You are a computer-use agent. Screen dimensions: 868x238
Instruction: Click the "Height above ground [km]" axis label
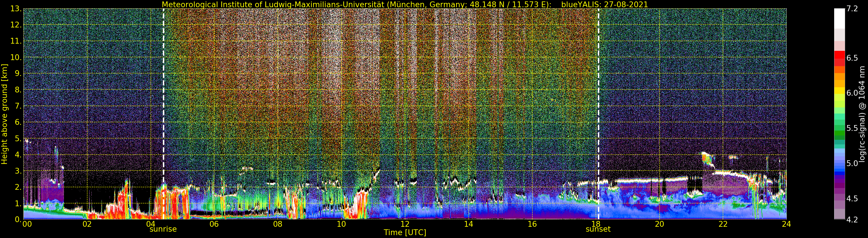pos(4,114)
